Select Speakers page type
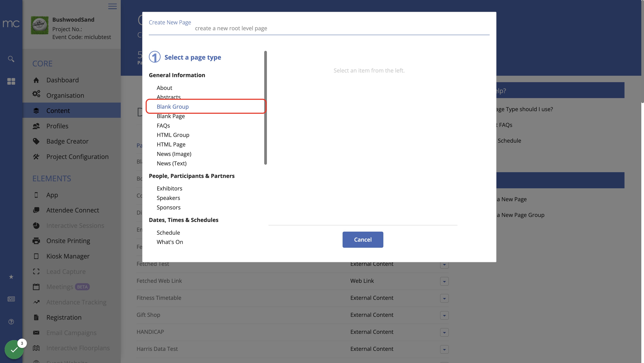 pos(168,198)
